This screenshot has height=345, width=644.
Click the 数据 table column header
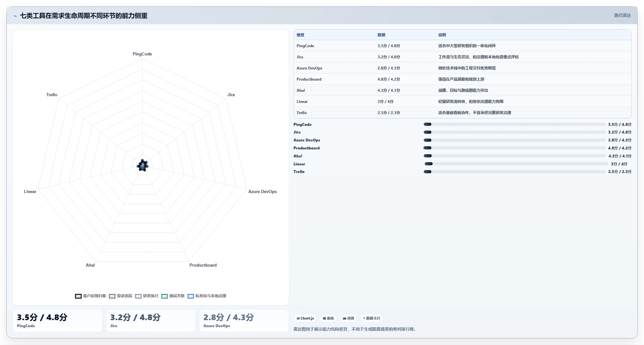pos(382,35)
